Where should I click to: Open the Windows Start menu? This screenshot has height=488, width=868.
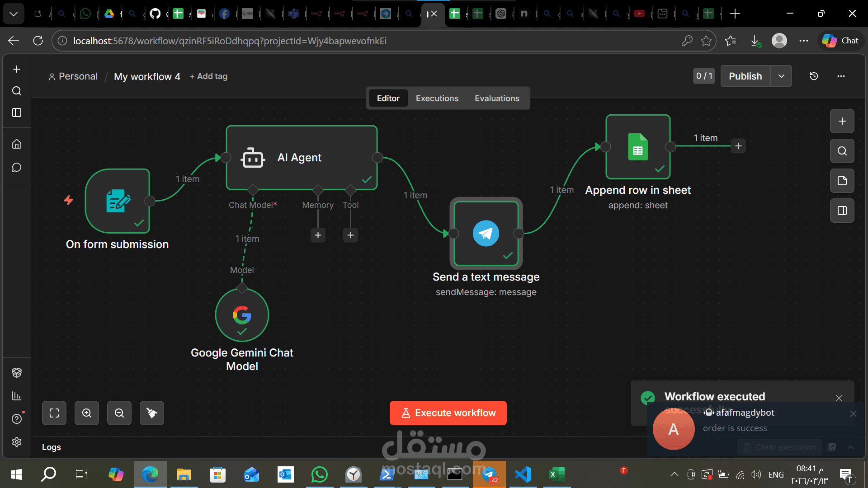click(16, 474)
